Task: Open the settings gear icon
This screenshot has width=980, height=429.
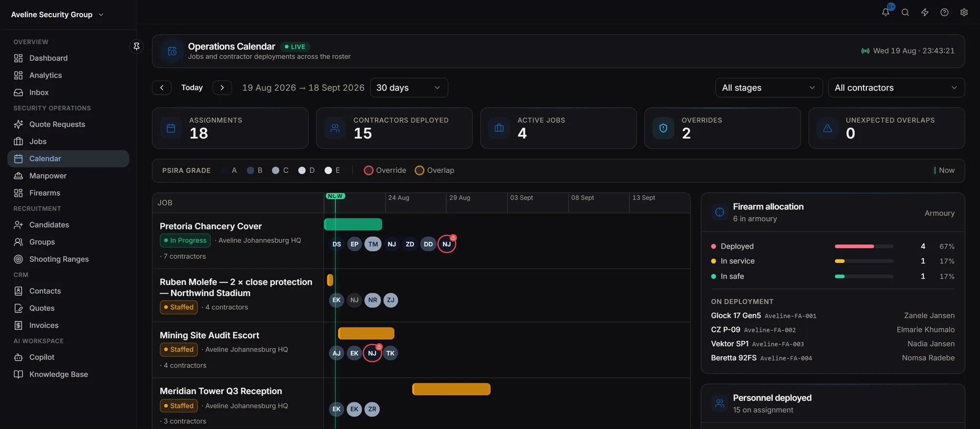Action: click(x=964, y=13)
